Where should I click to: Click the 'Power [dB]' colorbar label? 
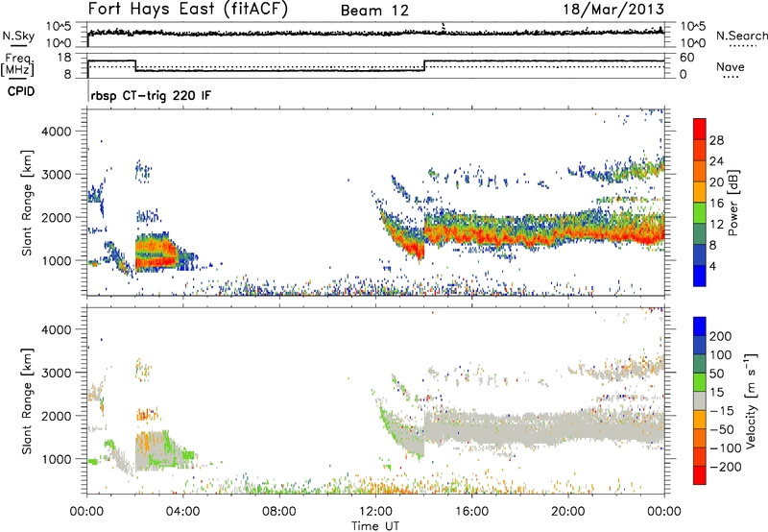pyautogui.click(x=732, y=203)
